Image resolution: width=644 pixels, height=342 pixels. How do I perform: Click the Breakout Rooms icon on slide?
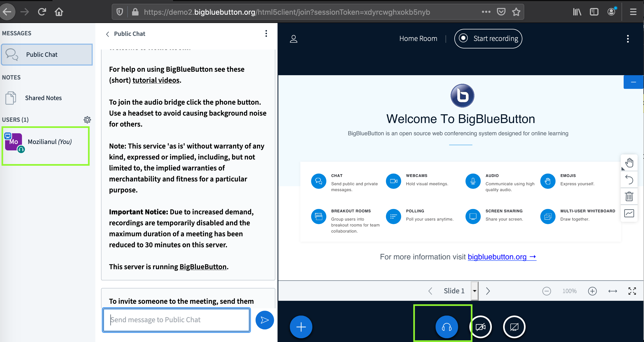319,216
